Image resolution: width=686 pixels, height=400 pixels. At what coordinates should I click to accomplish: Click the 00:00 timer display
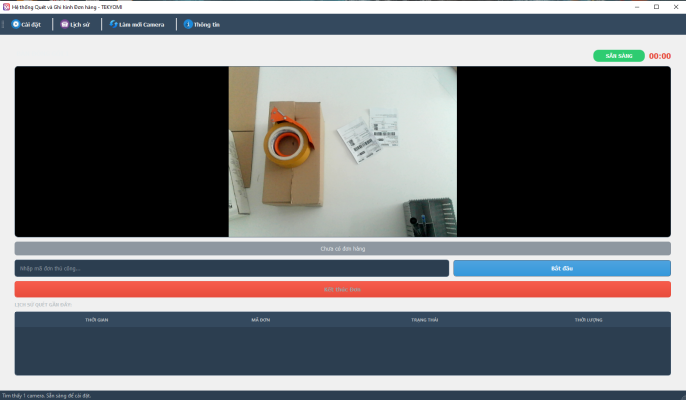click(660, 56)
